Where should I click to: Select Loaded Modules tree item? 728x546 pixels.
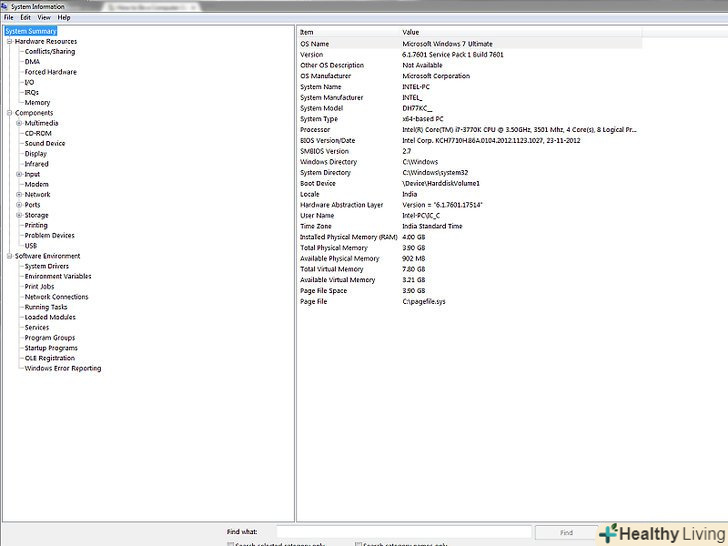(x=50, y=317)
